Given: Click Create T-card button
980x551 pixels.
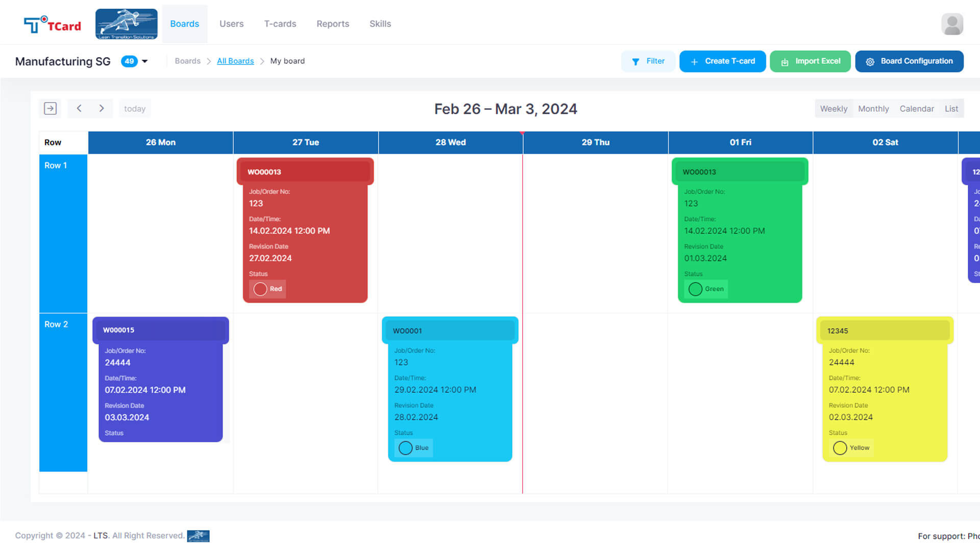Looking at the screenshot, I should click(x=722, y=61).
